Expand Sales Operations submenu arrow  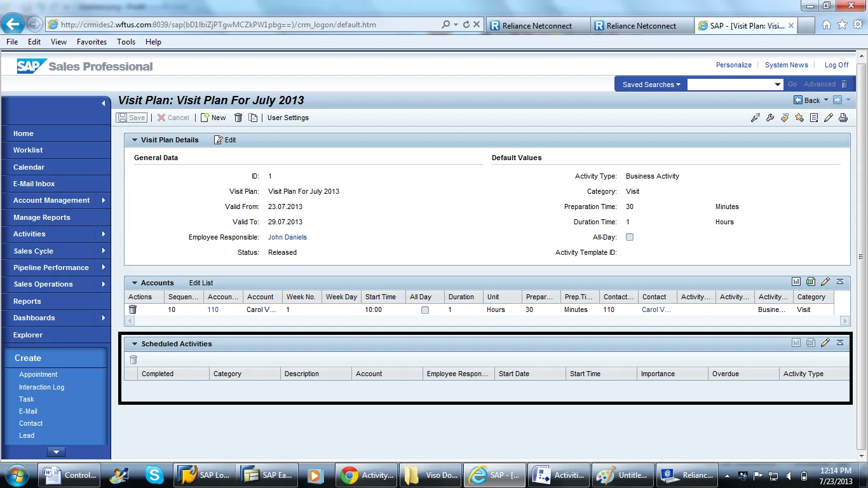103,284
